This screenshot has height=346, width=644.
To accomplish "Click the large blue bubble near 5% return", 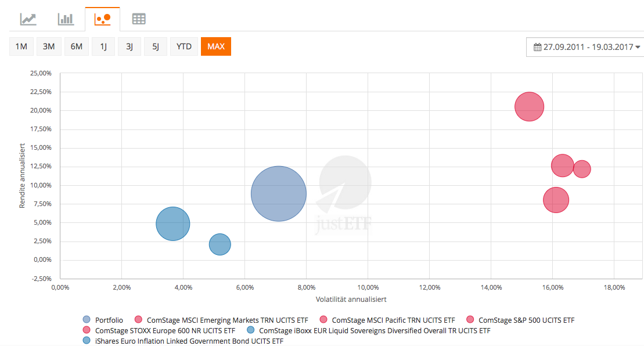I will pos(173,224).
